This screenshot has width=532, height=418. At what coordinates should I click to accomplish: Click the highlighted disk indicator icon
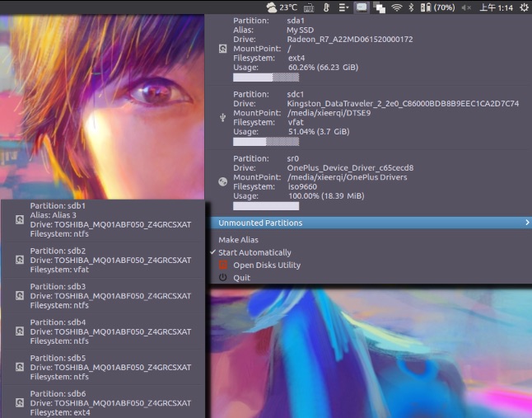coord(362,7)
